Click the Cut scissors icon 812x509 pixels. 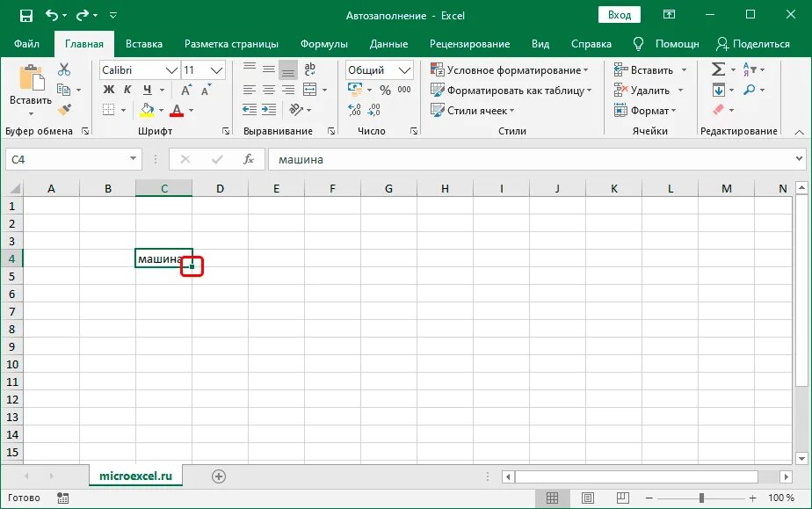pos(64,69)
